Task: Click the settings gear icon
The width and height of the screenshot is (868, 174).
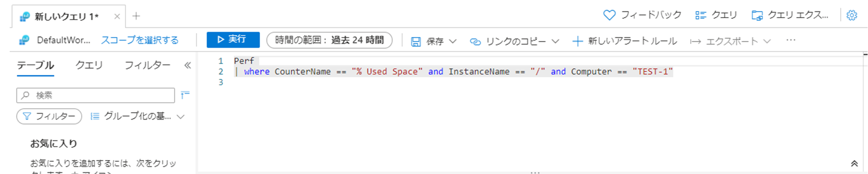Action: (x=852, y=15)
